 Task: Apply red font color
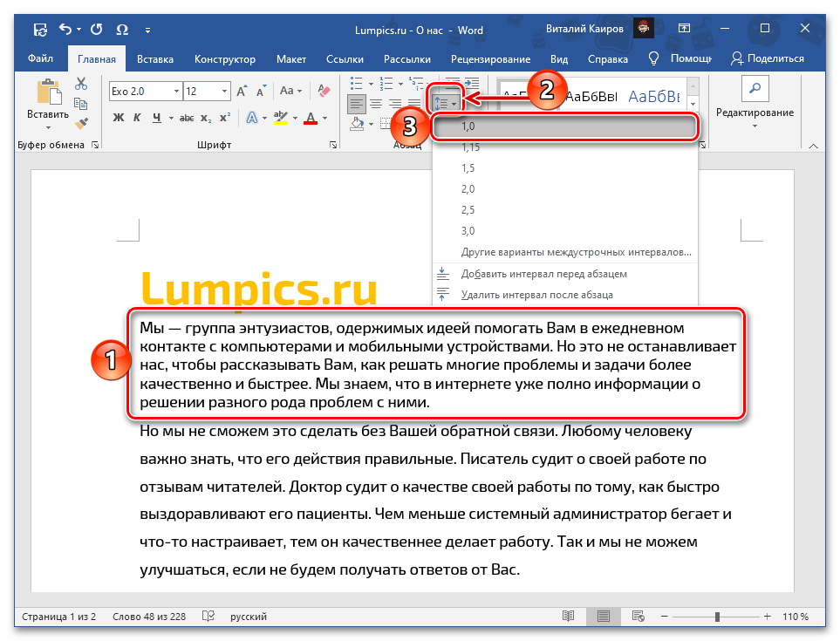click(311, 118)
